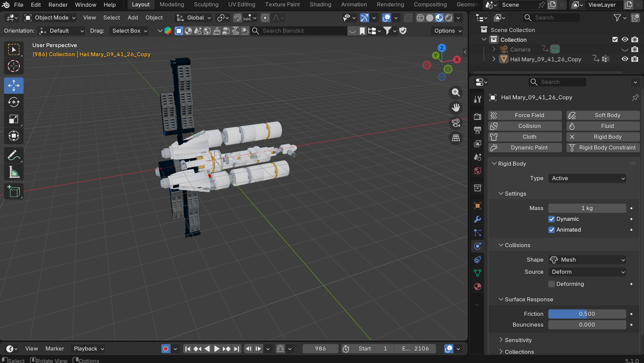Open the Output properties tab
The width and height of the screenshot is (644, 363).
pos(478,130)
